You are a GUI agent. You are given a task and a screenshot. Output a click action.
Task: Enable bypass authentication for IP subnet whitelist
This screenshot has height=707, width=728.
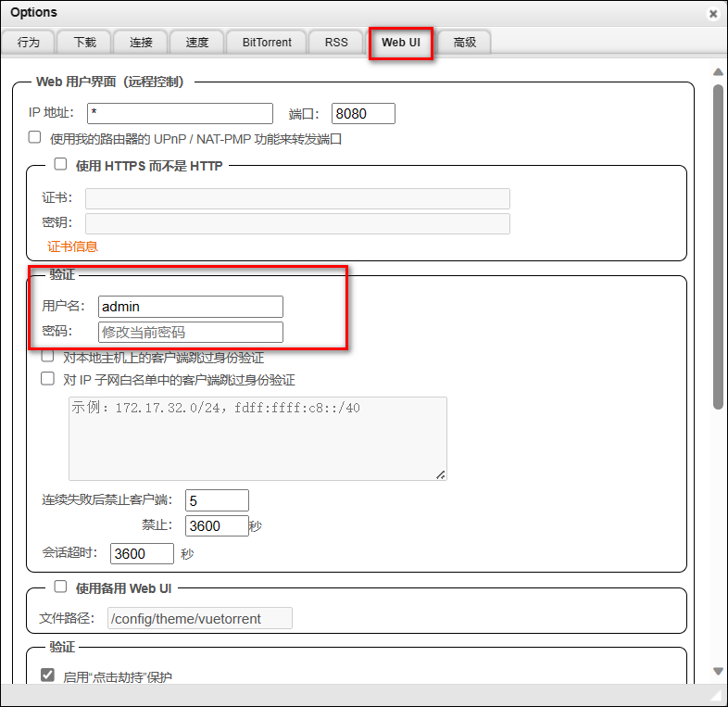pyautogui.click(x=47, y=378)
